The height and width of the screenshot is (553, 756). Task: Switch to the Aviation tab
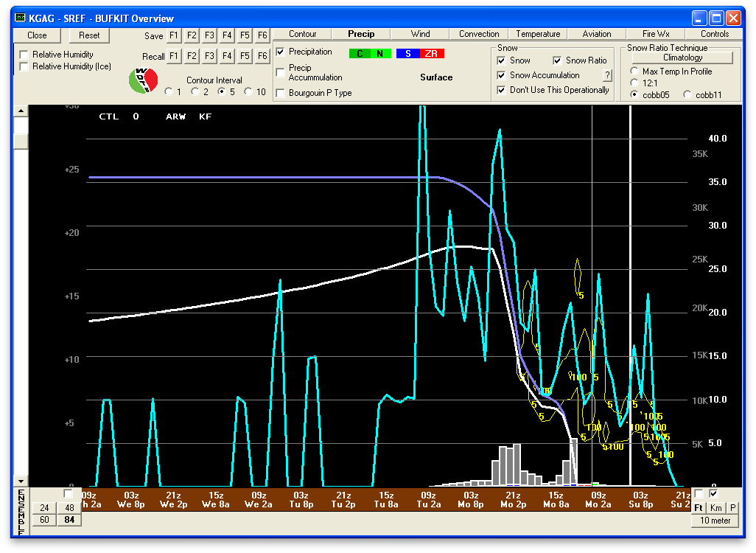(596, 34)
